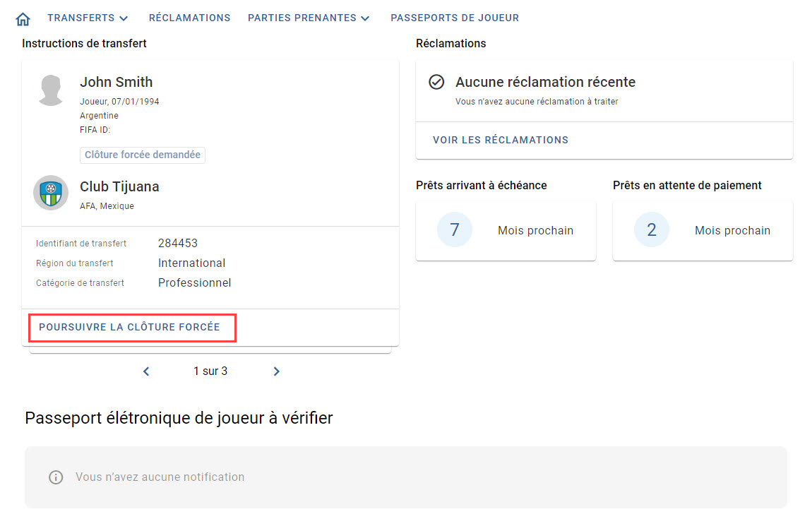Open the Prêts en attente de paiement card
This screenshot has height=531, width=812.
pyautogui.click(x=703, y=230)
